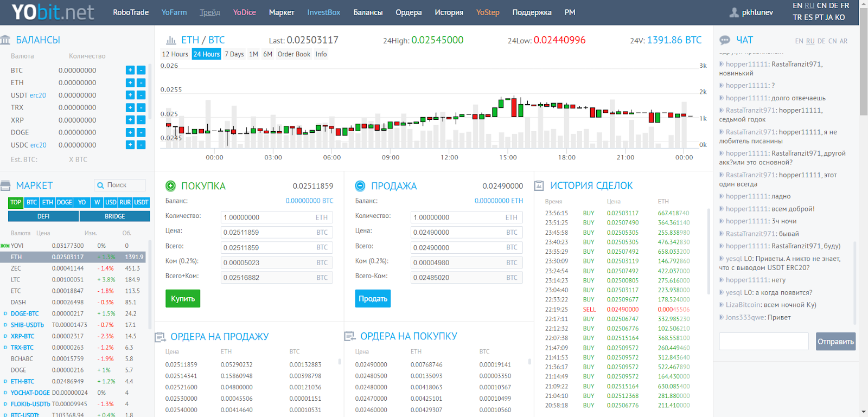Click the buy balance 0.00000000 BTC link

(309, 201)
